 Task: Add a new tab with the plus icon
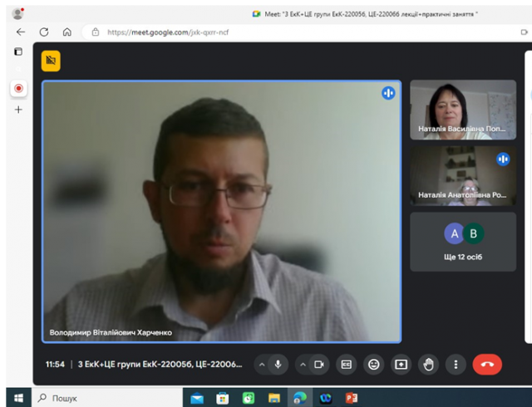click(18, 110)
